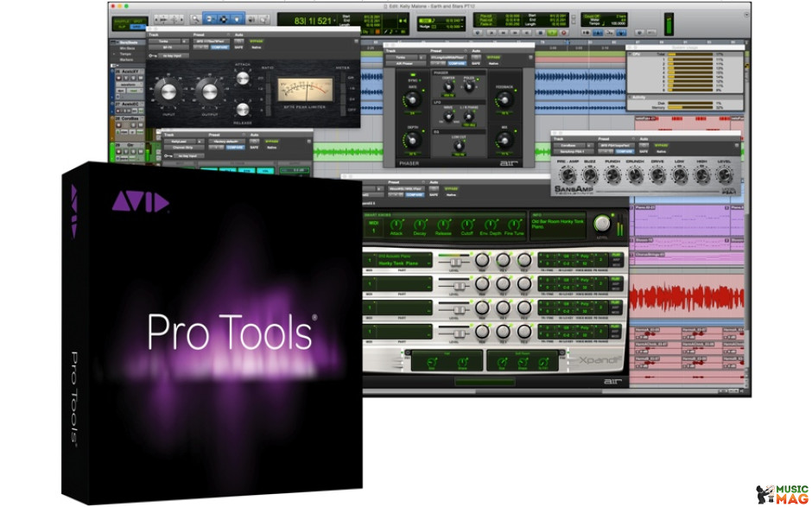Screen dimensions: 812x507
Task: Select Spot edit mode
Action: pyautogui.click(x=137, y=22)
